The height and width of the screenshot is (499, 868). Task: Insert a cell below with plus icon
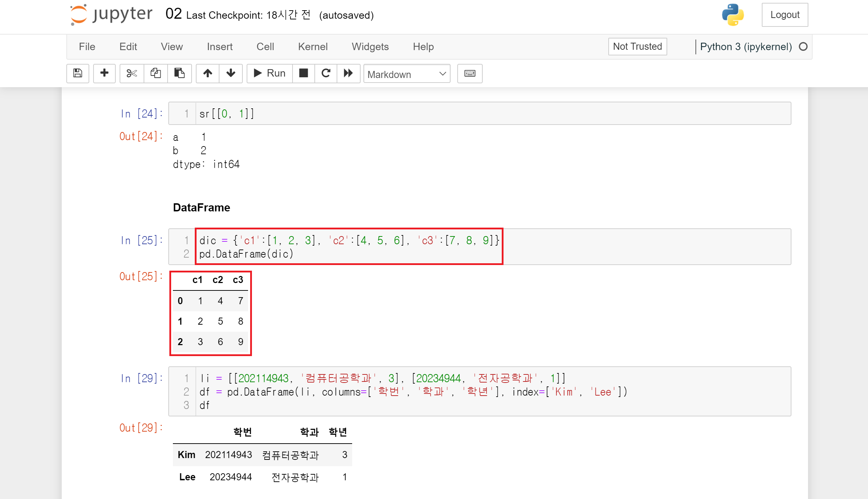point(104,73)
